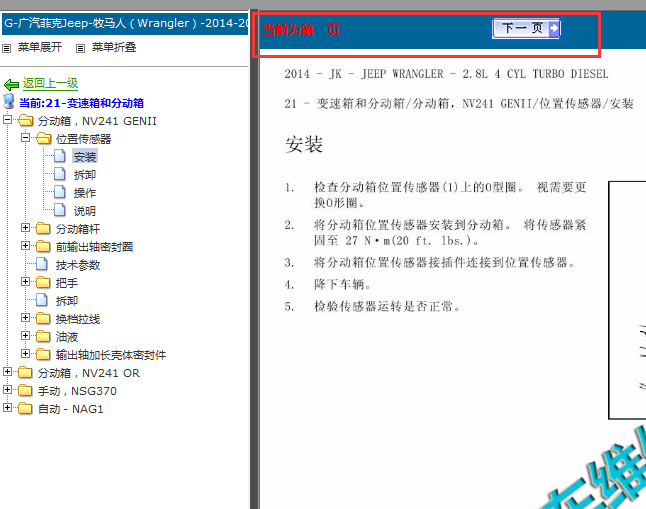Click the document icon of 拆卸 below 把手
646x509 pixels.
[42, 300]
